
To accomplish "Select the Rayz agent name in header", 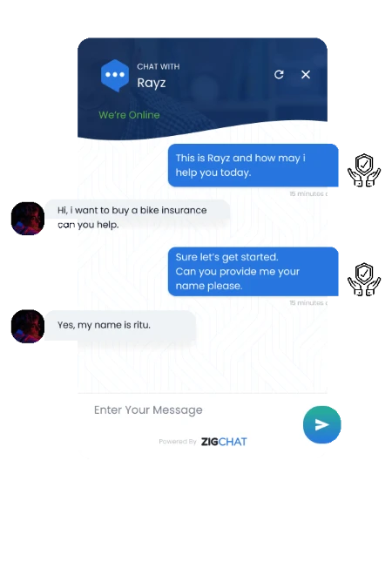I will tap(152, 83).
